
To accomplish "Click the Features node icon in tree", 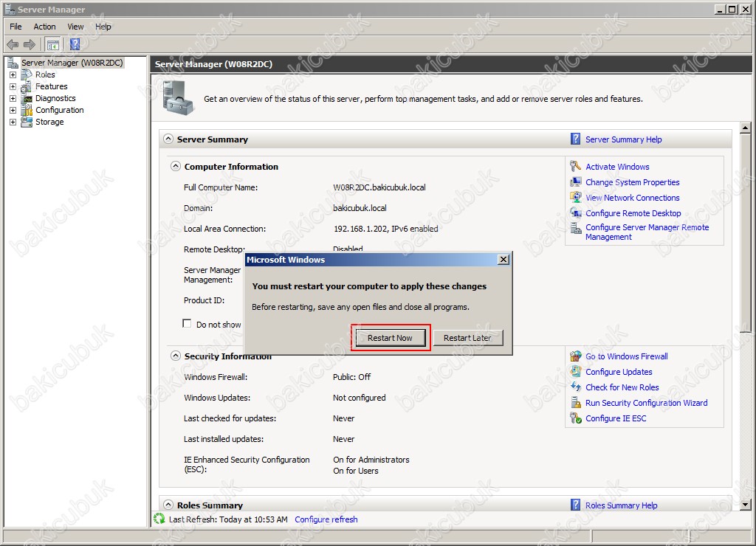I will [x=27, y=87].
